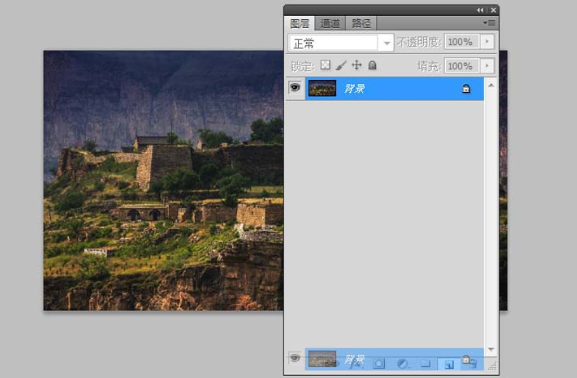Click the new adjustment layer half-circle icon

[x=402, y=364]
